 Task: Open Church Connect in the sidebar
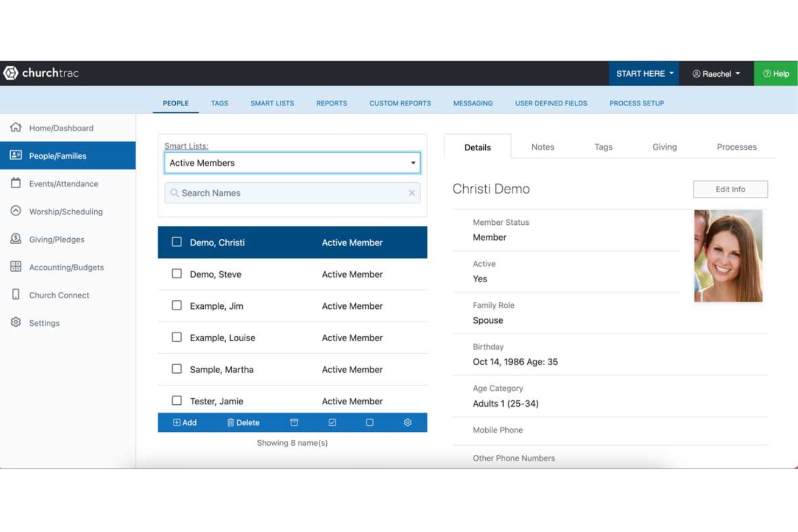(59, 295)
